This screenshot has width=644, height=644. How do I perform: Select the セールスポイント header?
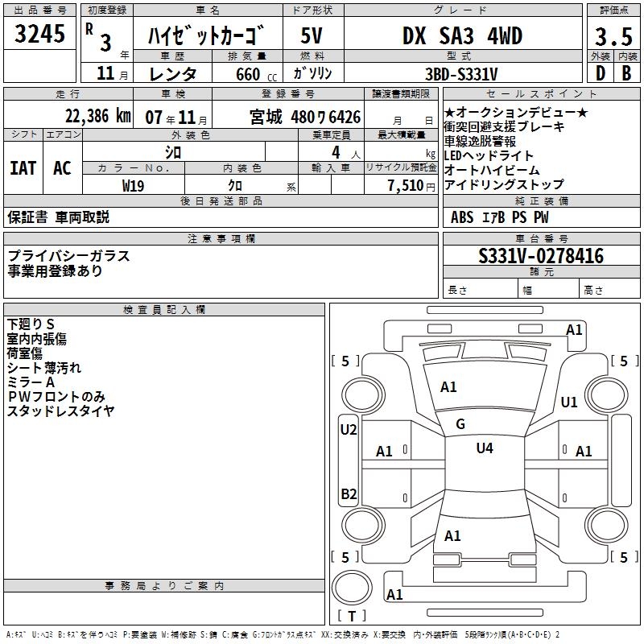coord(541,93)
